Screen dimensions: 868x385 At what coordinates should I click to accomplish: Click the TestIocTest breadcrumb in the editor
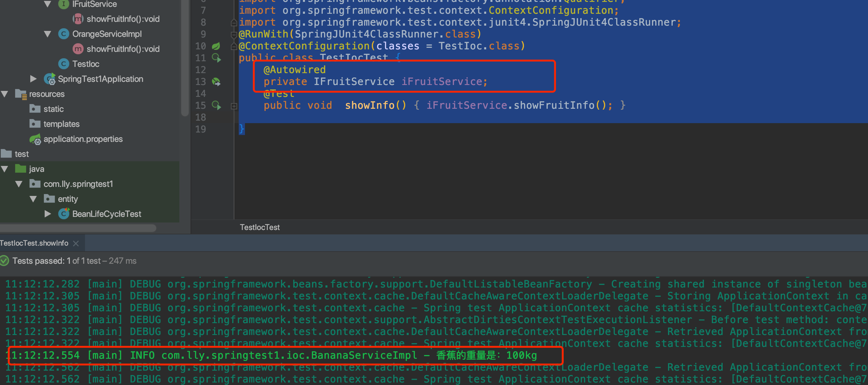click(x=259, y=227)
